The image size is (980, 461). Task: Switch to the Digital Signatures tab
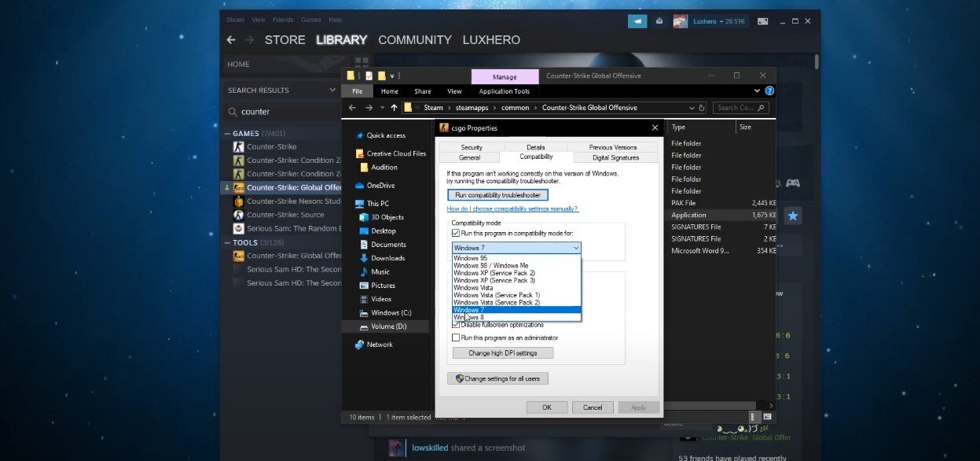pos(615,157)
